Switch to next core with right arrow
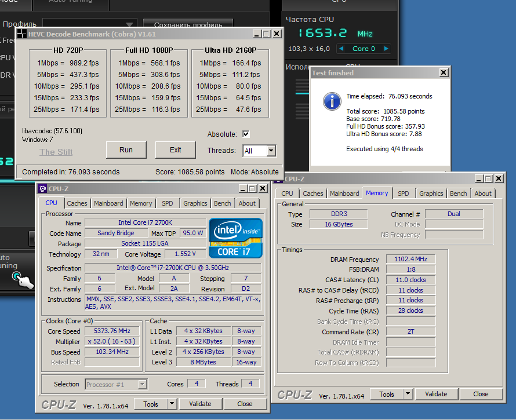 coord(386,49)
